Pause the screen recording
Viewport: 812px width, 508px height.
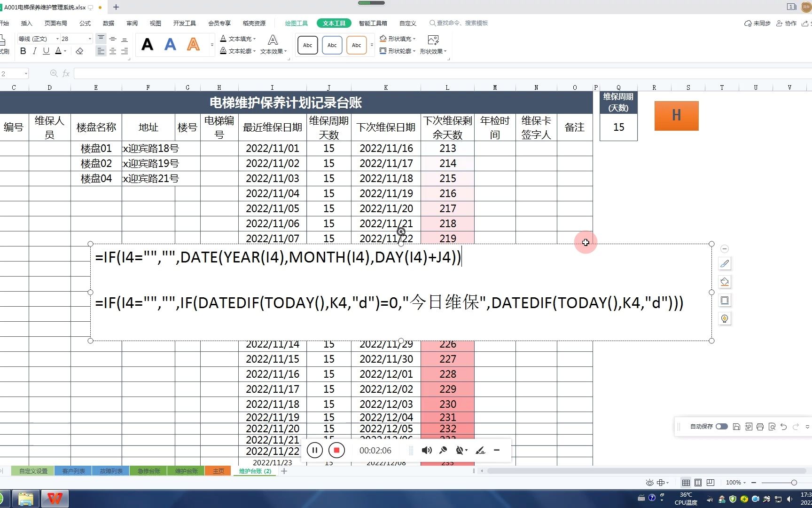click(315, 450)
